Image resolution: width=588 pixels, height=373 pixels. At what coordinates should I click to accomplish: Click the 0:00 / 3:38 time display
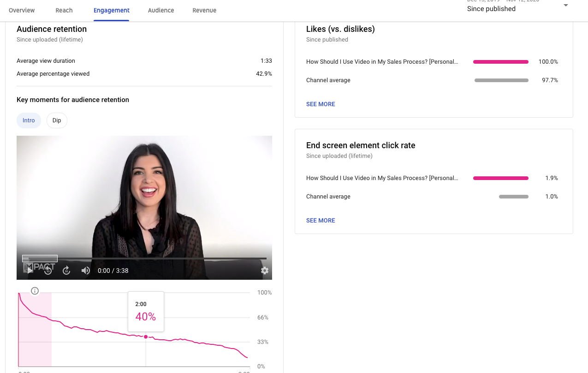(113, 271)
